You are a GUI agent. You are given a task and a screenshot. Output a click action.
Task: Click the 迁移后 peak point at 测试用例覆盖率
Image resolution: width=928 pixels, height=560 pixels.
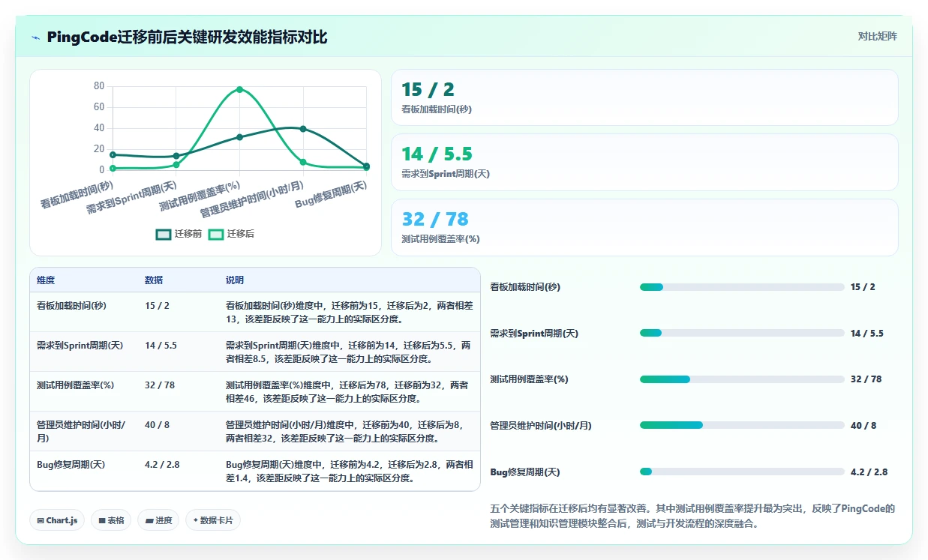pos(239,89)
